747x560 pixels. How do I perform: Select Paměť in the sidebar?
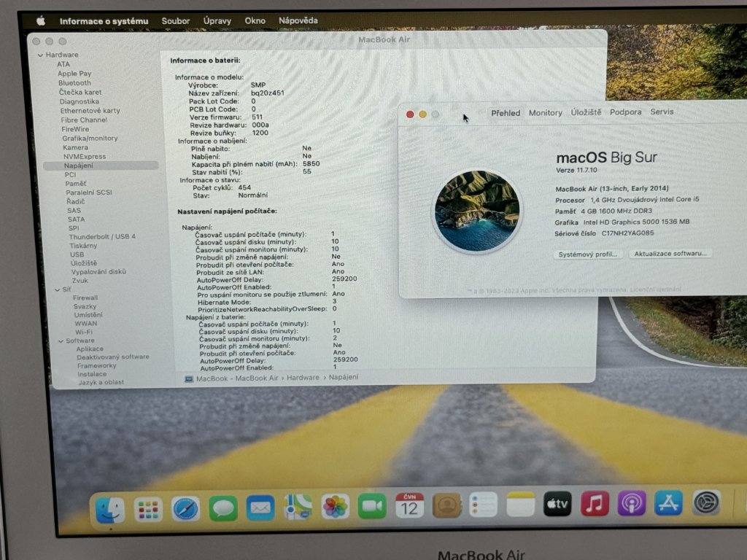76,184
